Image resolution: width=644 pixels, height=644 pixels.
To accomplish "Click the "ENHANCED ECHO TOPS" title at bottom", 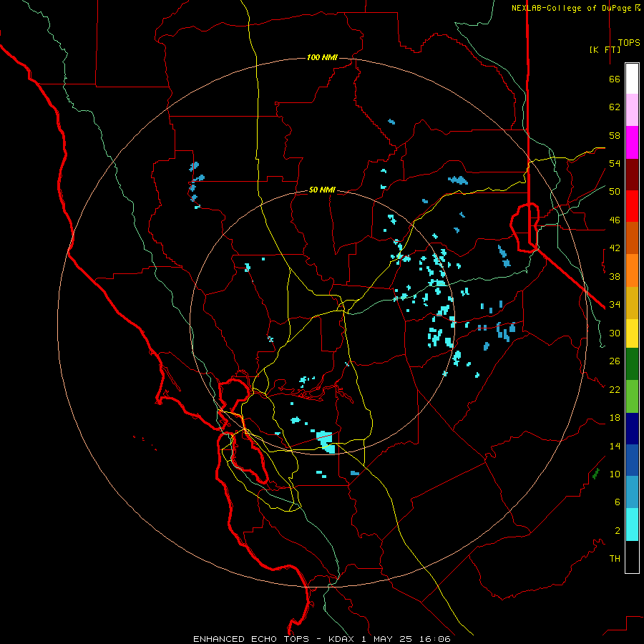I will pyautogui.click(x=251, y=639).
